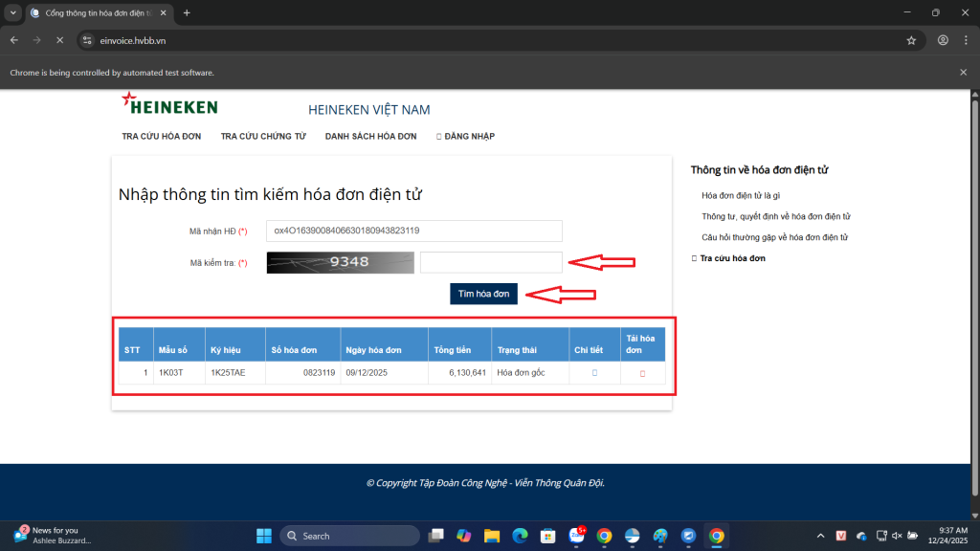Dismiss the automated test software notification

coord(963,72)
